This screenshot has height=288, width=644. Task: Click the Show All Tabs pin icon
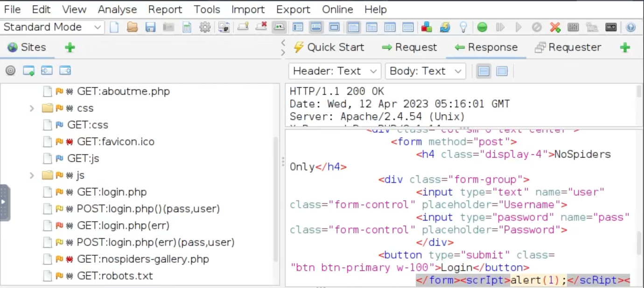point(243,27)
